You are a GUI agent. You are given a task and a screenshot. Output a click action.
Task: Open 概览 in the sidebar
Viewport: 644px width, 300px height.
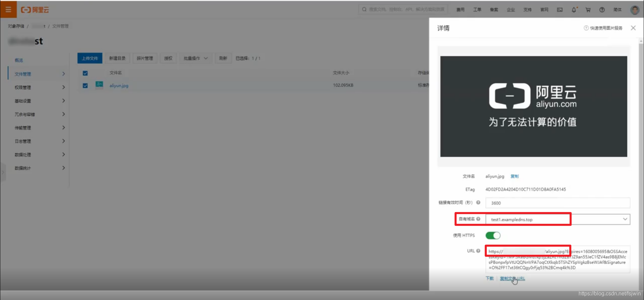19,60
